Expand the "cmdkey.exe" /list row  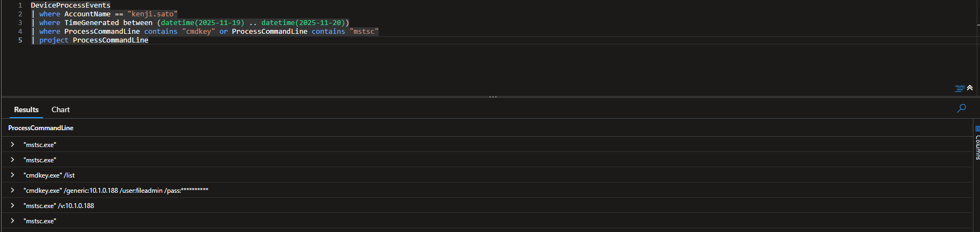pos(13,175)
